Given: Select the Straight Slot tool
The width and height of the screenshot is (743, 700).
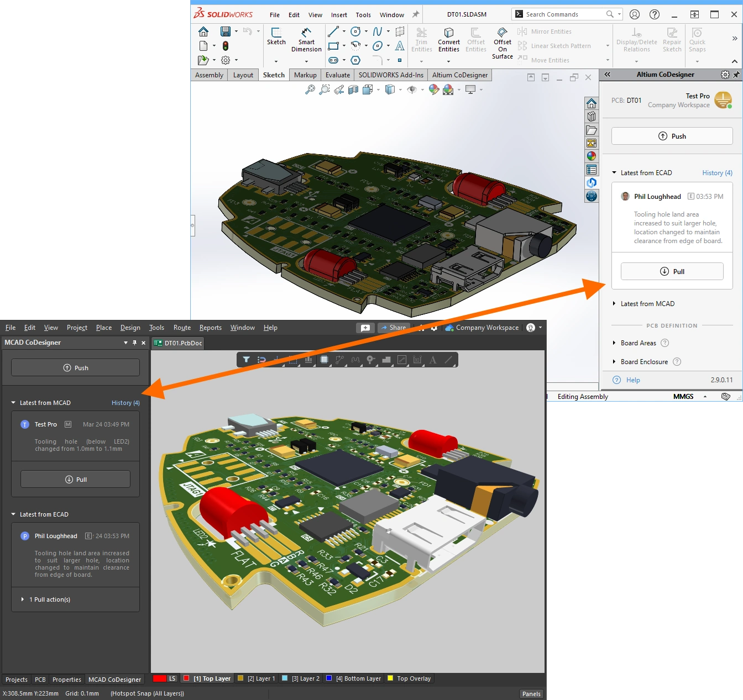Looking at the screenshot, I should point(333,60).
